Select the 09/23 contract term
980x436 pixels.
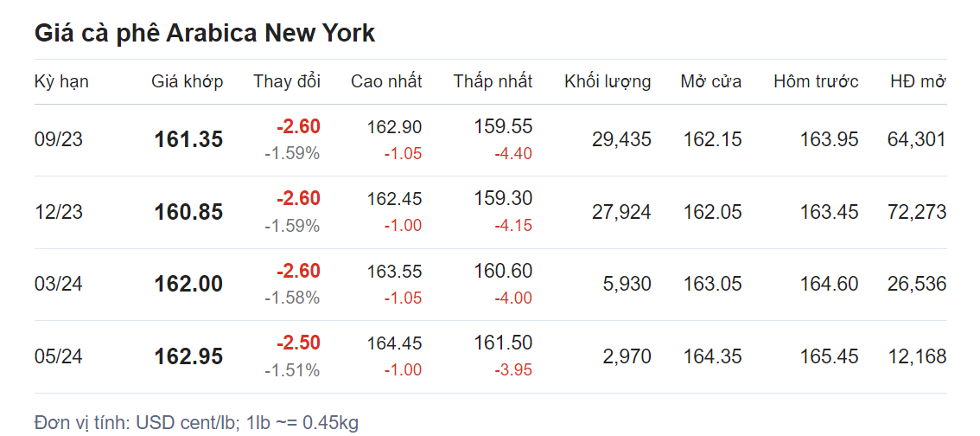coord(59,139)
